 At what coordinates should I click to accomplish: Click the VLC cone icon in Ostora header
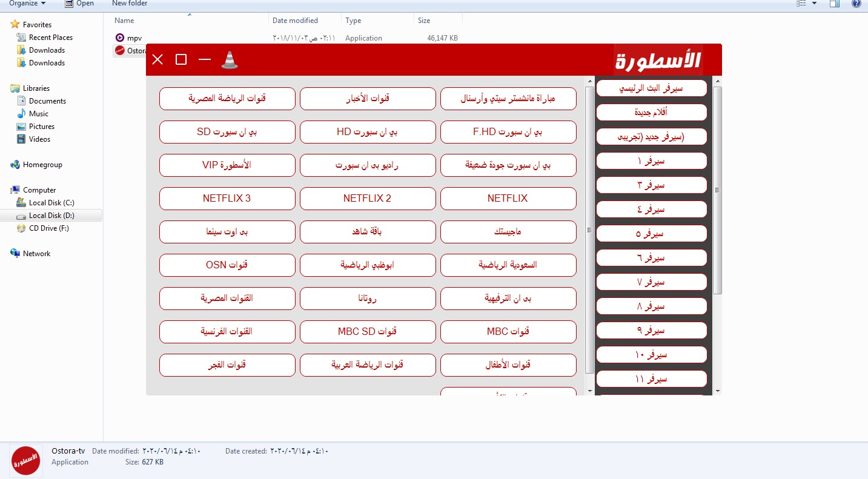coord(229,59)
